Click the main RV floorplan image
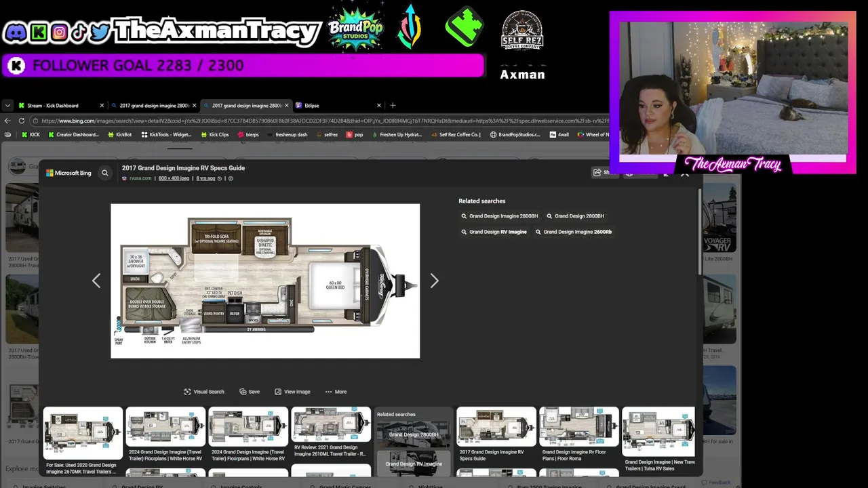 265,281
